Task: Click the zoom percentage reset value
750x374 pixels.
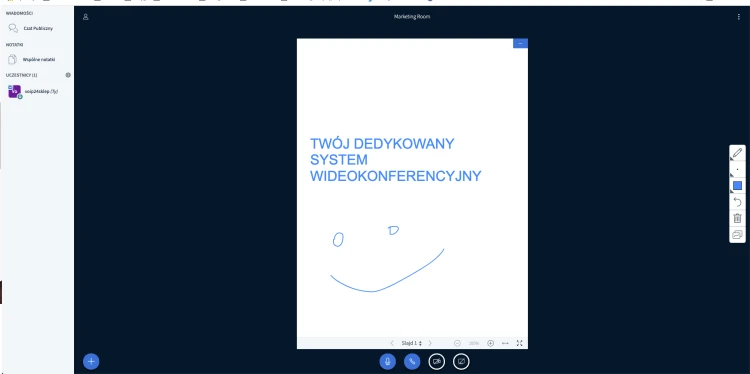Action: pos(474,343)
